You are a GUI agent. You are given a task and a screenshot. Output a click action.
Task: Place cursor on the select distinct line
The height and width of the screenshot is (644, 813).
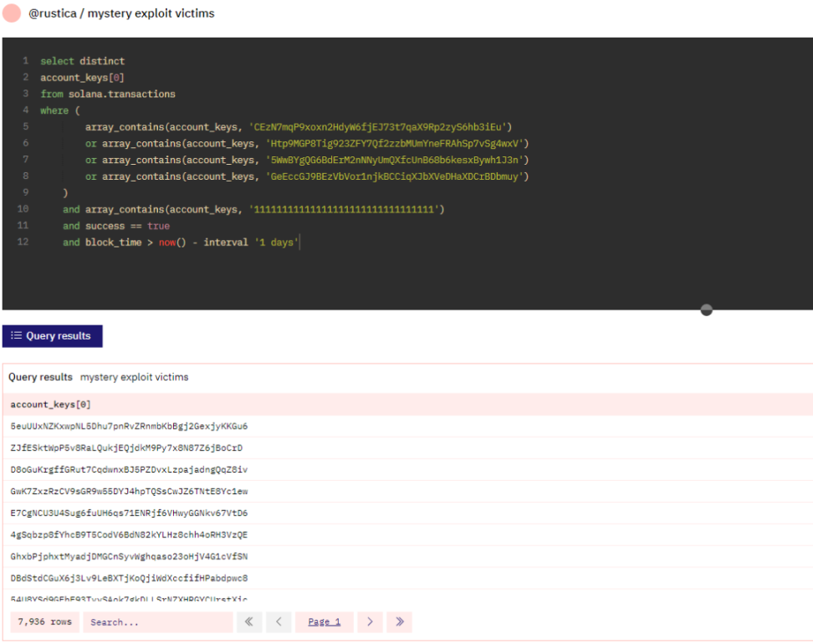[82, 61]
